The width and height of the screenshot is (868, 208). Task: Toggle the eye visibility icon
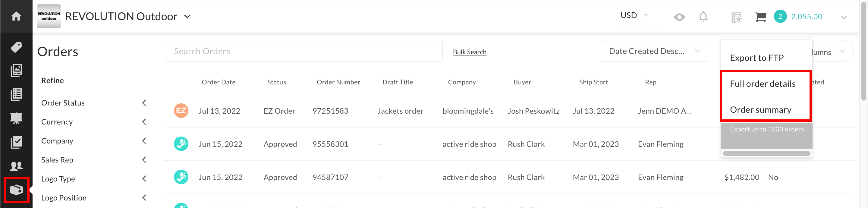tap(679, 17)
